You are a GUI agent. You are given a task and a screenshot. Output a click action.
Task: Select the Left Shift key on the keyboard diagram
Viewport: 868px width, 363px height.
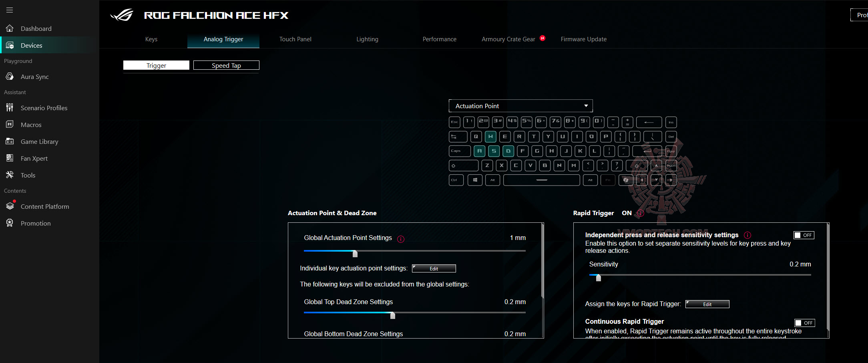(464, 165)
